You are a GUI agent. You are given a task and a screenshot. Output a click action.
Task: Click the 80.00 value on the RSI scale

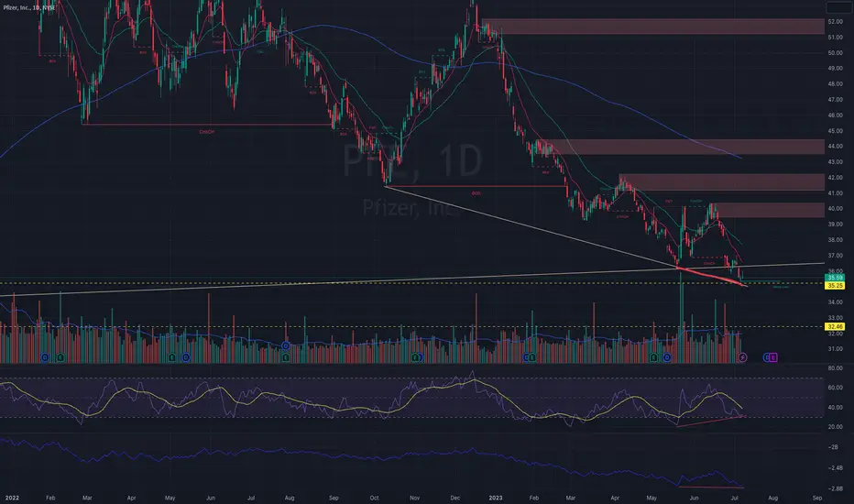[835, 368]
